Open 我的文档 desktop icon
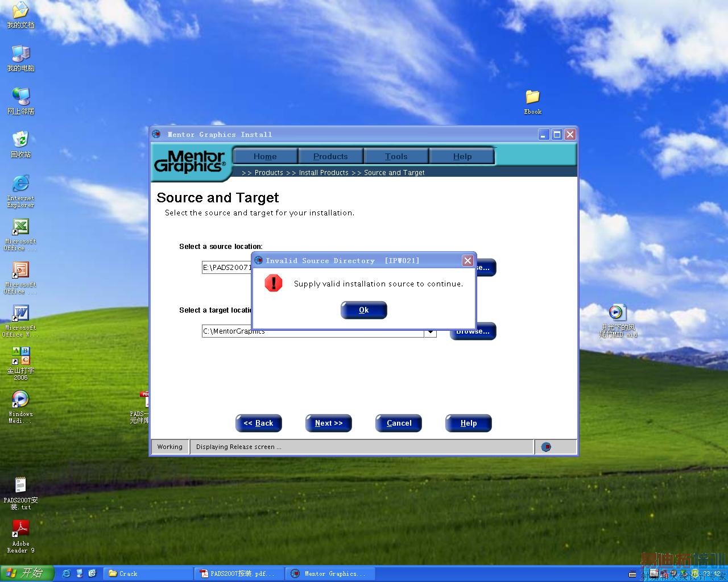This screenshot has height=582, width=728. tap(20, 15)
